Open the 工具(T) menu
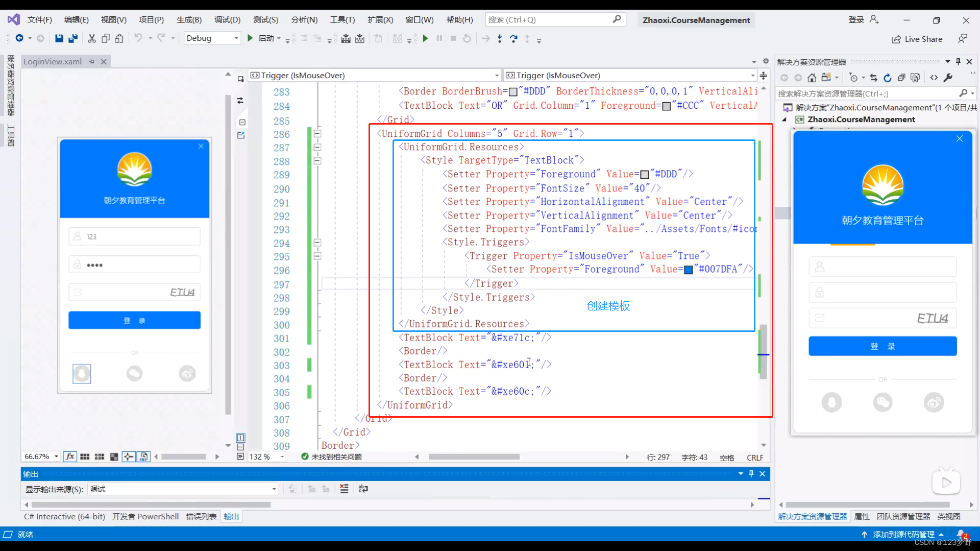 pos(342,20)
